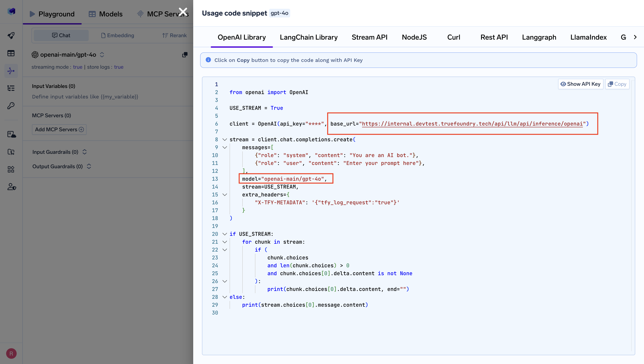The width and height of the screenshot is (644, 364).
Task: Click the rocket deployments sidebar icon
Action: 11,35
